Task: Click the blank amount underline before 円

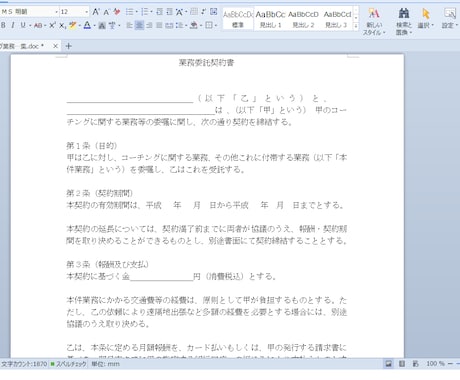Action: click(x=162, y=277)
